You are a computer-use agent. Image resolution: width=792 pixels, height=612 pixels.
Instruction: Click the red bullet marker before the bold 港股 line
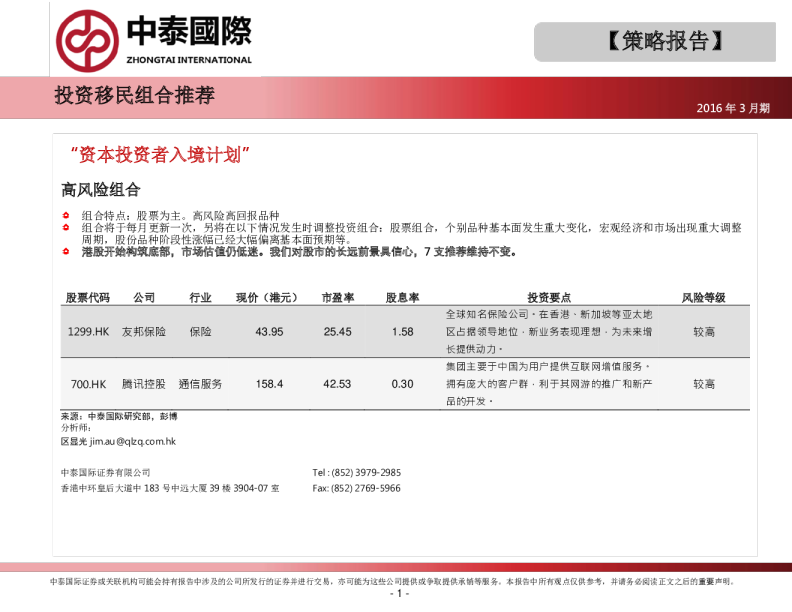[66, 251]
